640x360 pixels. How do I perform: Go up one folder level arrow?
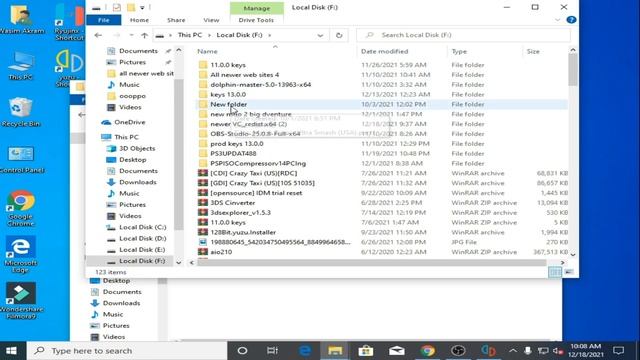click(x=144, y=36)
